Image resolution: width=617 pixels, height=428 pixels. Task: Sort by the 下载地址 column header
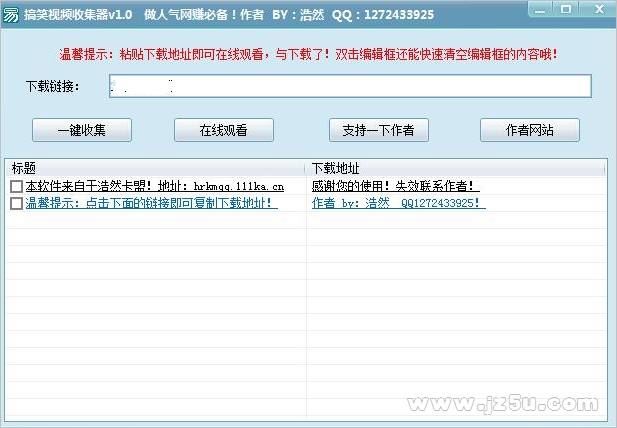pyautogui.click(x=455, y=168)
